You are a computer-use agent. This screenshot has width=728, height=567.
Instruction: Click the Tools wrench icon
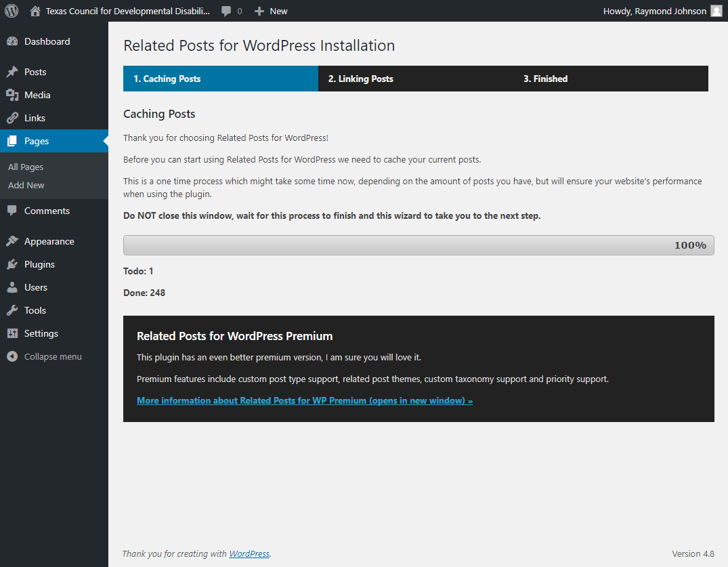[12, 310]
